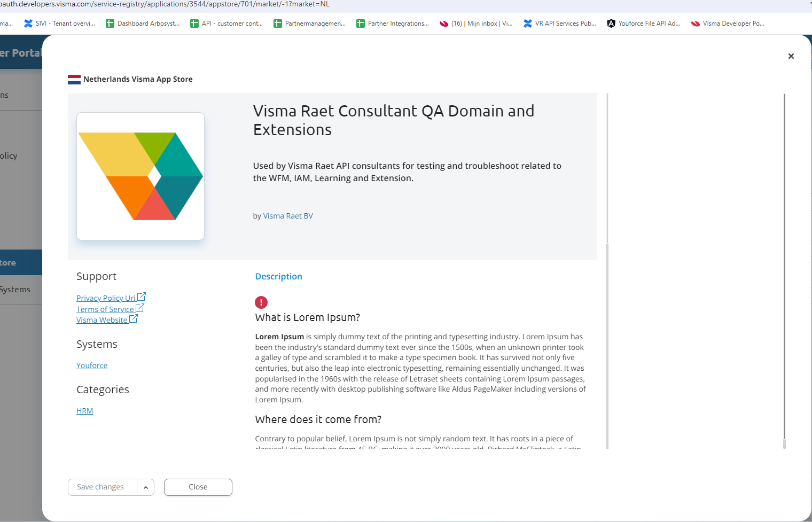Expand the Save changes dropdown arrow

[146, 487]
